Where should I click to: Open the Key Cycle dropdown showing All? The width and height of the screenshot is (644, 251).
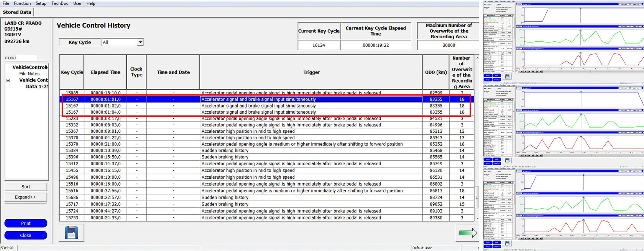pos(123,42)
